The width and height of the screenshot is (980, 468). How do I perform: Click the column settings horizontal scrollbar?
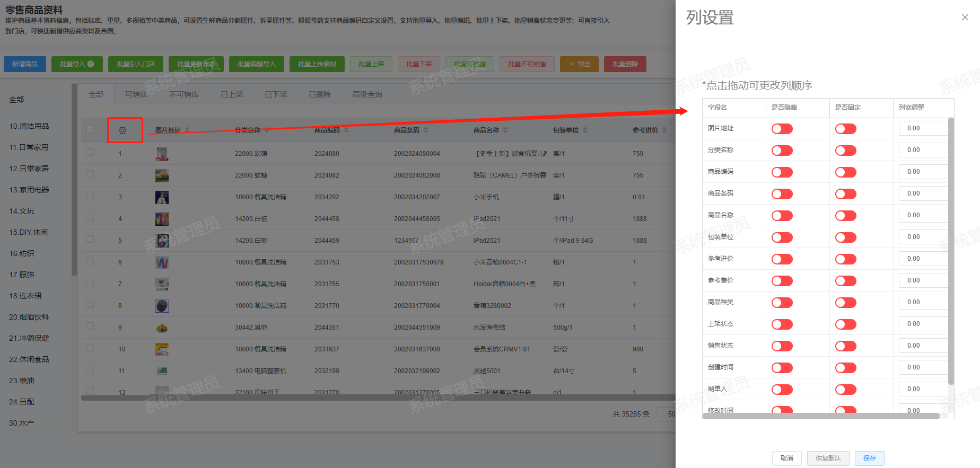(821, 416)
